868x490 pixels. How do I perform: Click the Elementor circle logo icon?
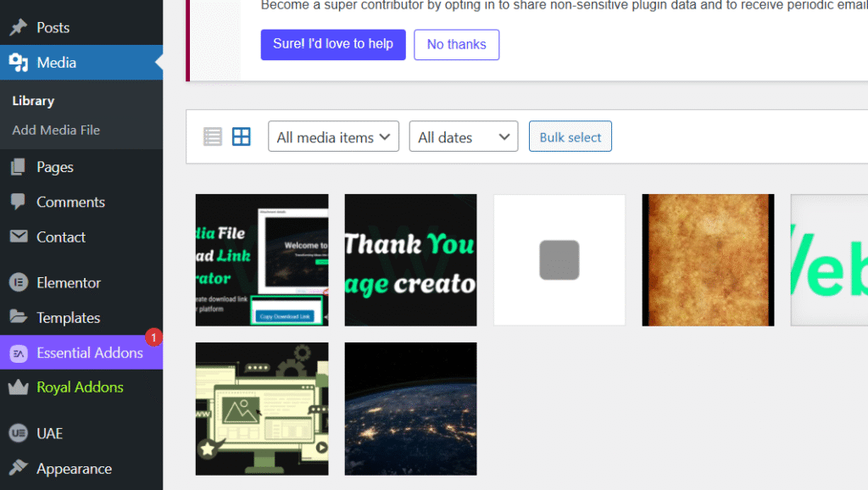pos(19,282)
